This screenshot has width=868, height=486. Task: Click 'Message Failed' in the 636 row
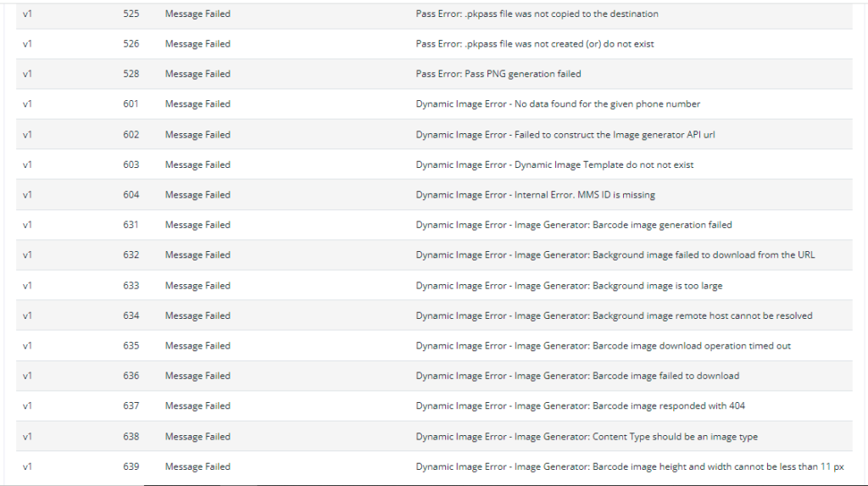(x=198, y=376)
